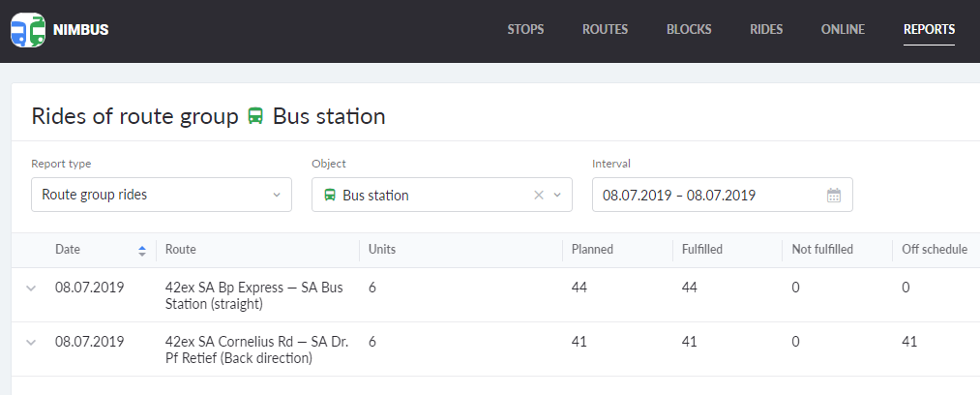This screenshot has height=395, width=980.
Task: Navigate to the Rides tab
Action: pos(766,29)
